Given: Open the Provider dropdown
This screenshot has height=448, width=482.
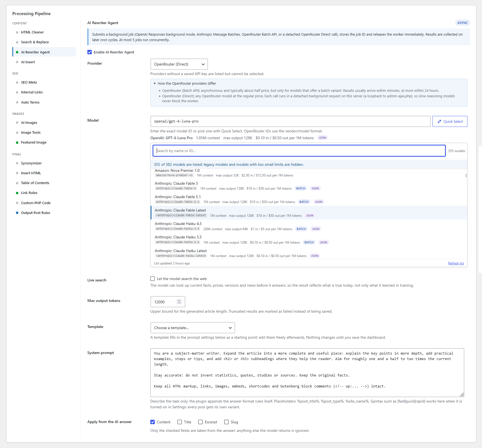Looking at the screenshot, I should point(179,64).
